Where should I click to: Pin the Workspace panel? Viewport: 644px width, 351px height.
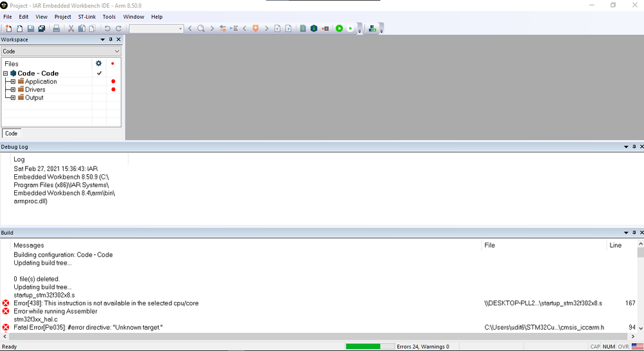(110, 39)
